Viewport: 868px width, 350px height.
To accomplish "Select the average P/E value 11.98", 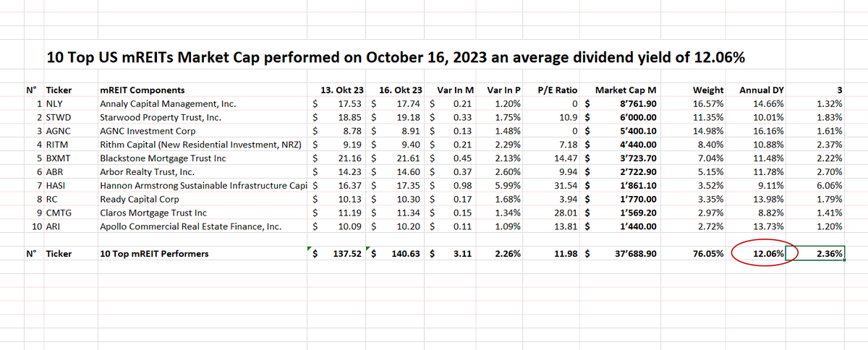I will click(x=566, y=254).
